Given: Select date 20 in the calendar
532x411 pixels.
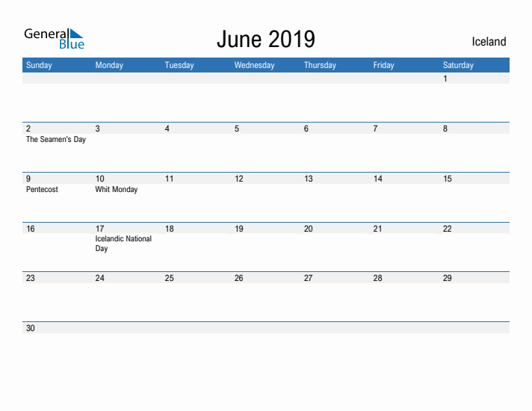Looking at the screenshot, I should [308, 229].
